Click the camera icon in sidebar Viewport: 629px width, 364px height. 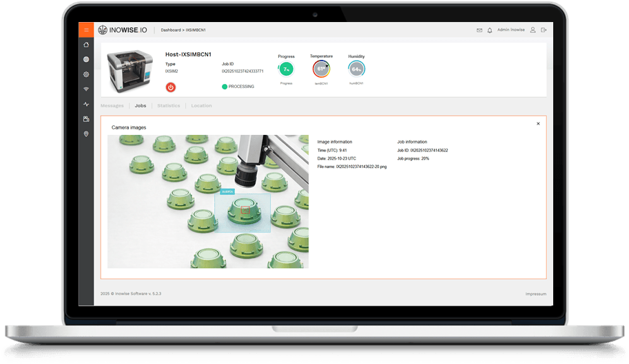click(86, 119)
